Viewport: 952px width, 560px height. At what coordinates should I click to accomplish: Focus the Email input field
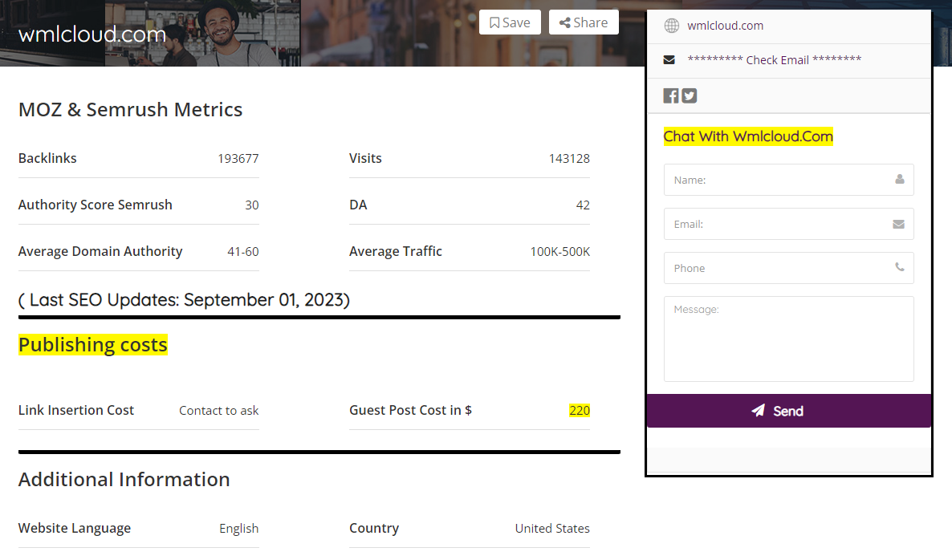pyautogui.click(x=779, y=224)
